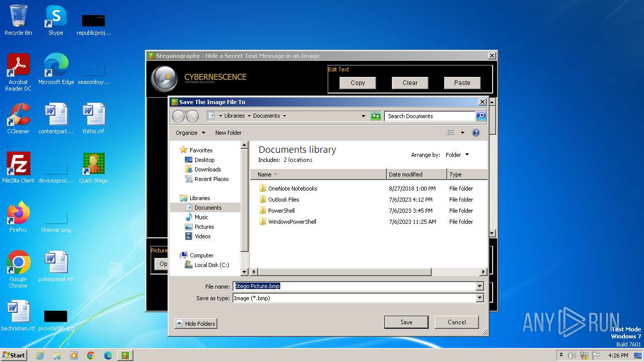This screenshot has width=644, height=362.
Task: Show hidden system tray icons
Action: click(x=561, y=355)
